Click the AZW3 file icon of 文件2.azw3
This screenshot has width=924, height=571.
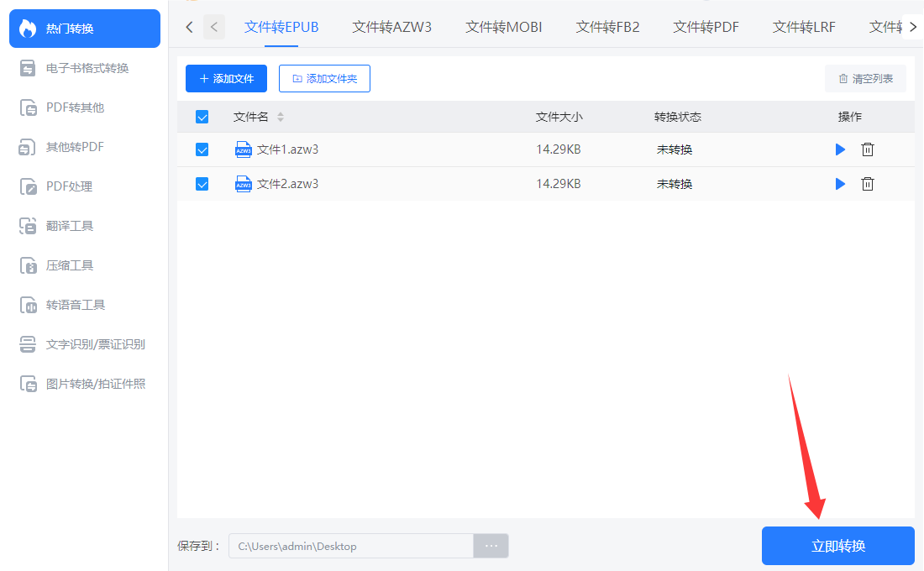(244, 185)
